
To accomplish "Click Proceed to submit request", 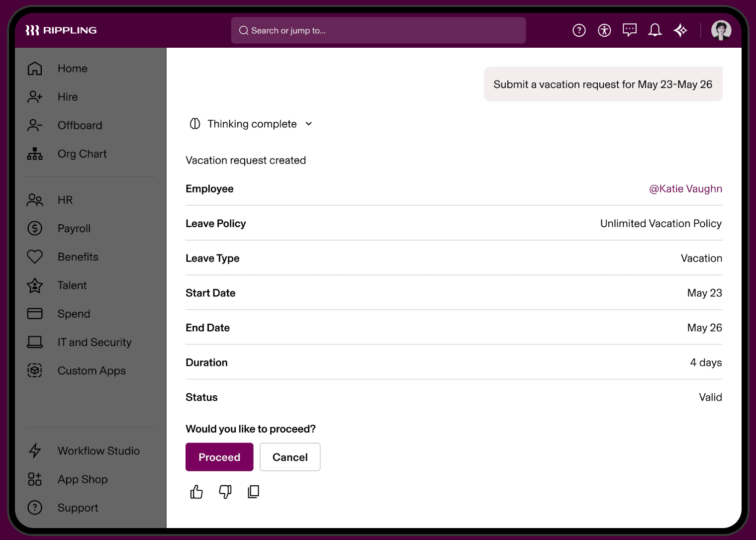I will 219,457.
